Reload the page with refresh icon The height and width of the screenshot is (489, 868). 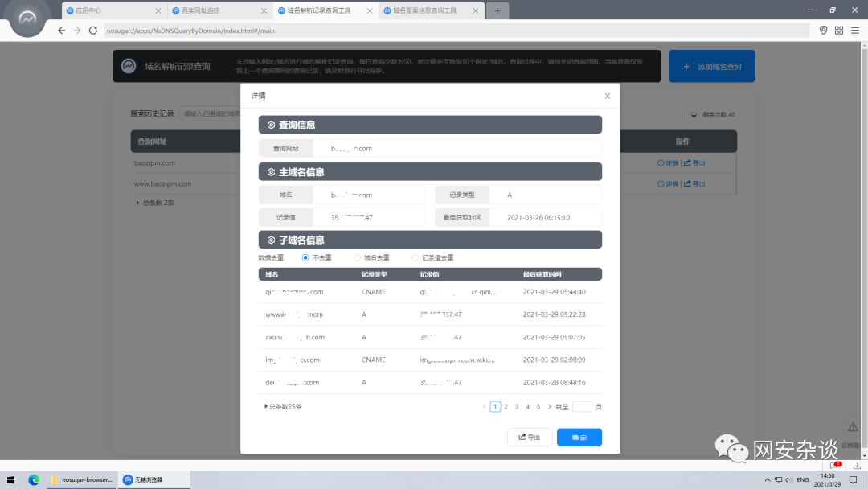[93, 31]
